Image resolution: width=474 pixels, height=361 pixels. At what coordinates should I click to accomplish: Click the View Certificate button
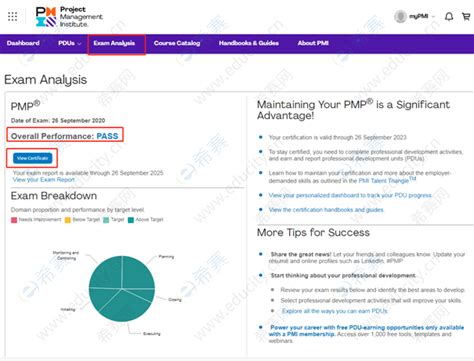coord(33,158)
